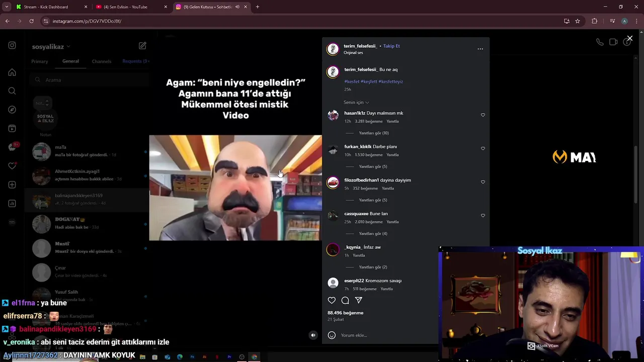Open the Instagram logo home link
This screenshot has height=362, width=644.
pos(12,45)
